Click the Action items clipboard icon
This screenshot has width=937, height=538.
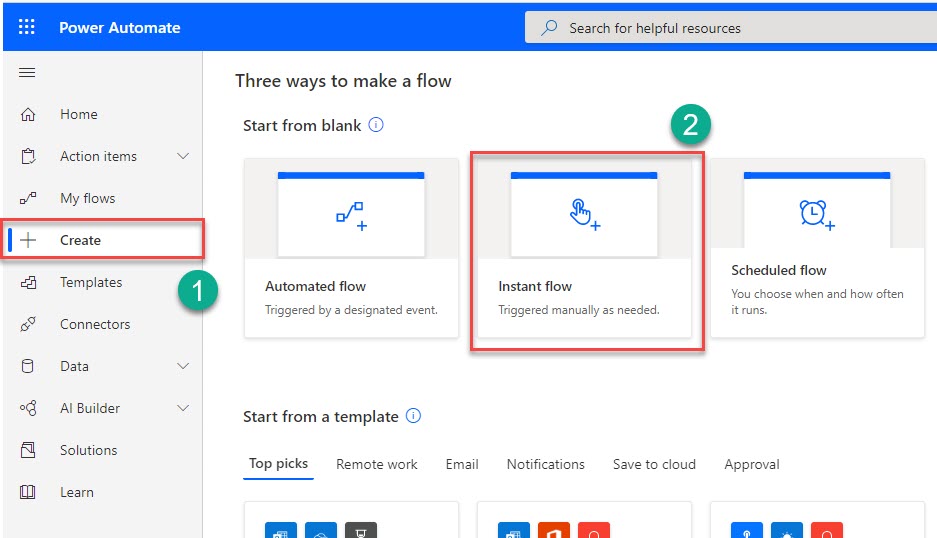point(28,156)
